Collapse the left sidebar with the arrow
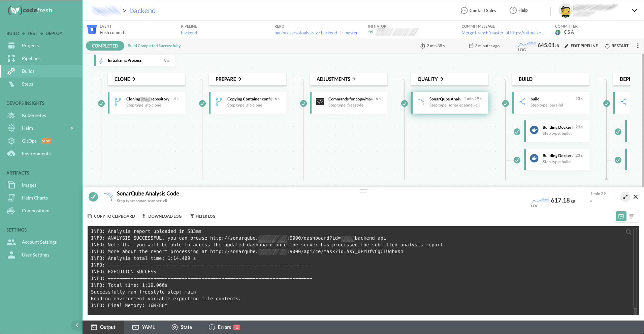644x334 pixels. click(x=76, y=325)
